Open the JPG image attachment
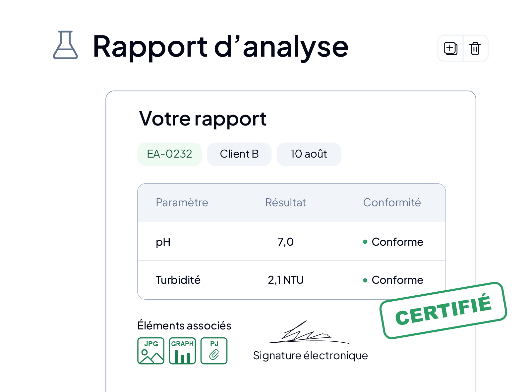Viewport: 532px width, 392px height. coord(151,351)
